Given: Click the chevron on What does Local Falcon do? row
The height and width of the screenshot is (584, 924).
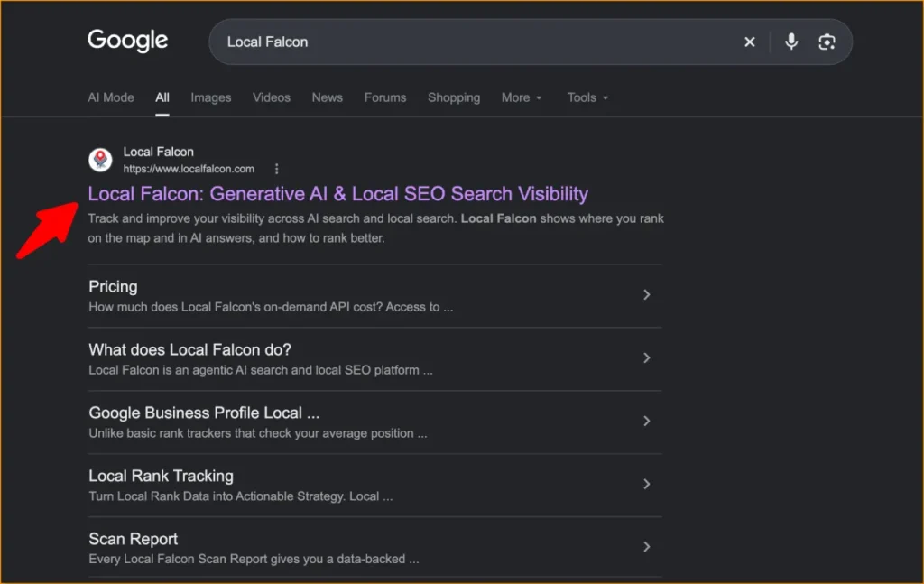Looking at the screenshot, I should tap(646, 357).
